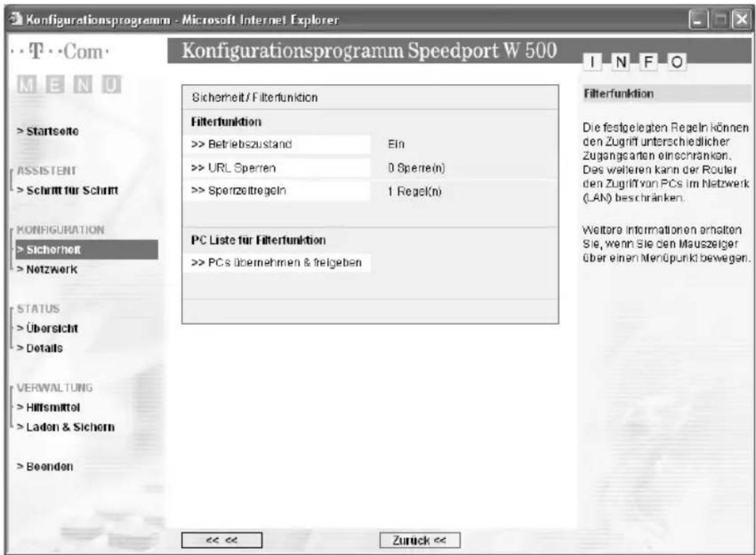The height and width of the screenshot is (555, 756).
Task: Click the Internet Explorer title bar icon
Action: coord(17,19)
